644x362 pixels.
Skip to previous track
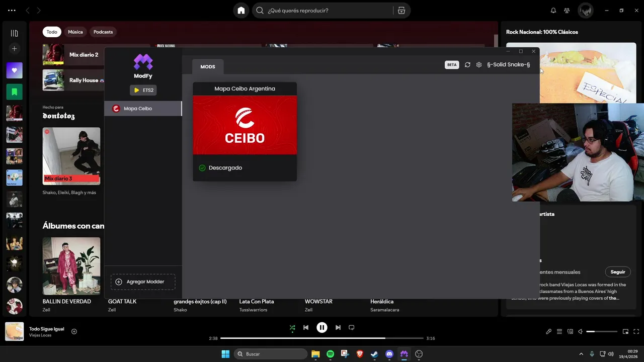pyautogui.click(x=306, y=327)
